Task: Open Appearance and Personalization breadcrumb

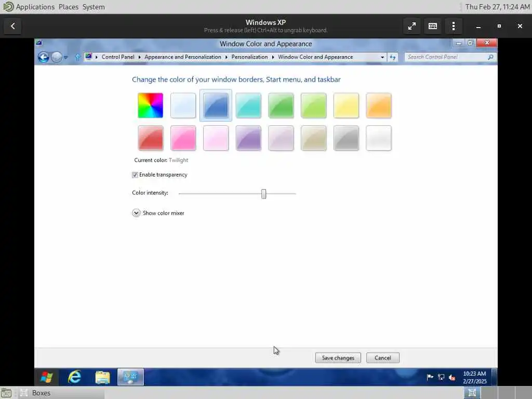Action: (182, 57)
